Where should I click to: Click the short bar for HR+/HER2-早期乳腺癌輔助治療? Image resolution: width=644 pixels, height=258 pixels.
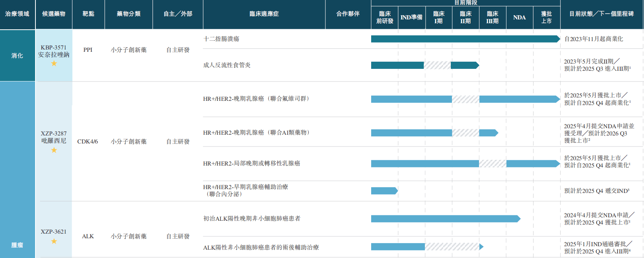(x=384, y=191)
